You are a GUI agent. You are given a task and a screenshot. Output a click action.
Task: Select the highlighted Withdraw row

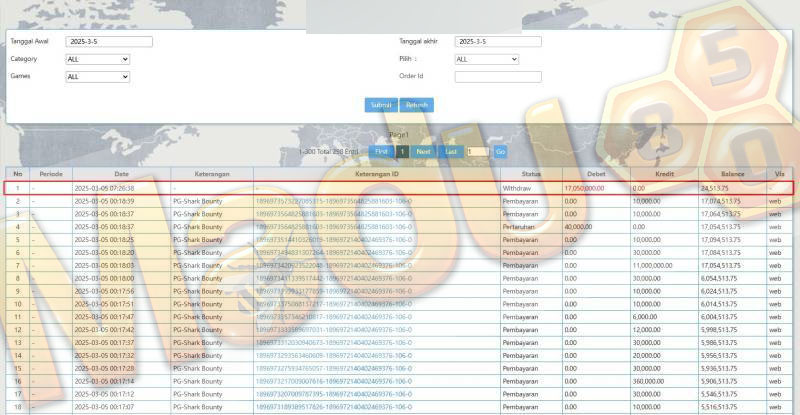coord(399,188)
